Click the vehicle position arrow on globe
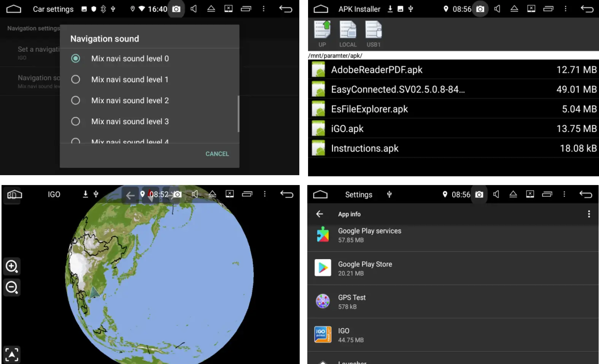This screenshot has width=599, height=364. coord(94,292)
